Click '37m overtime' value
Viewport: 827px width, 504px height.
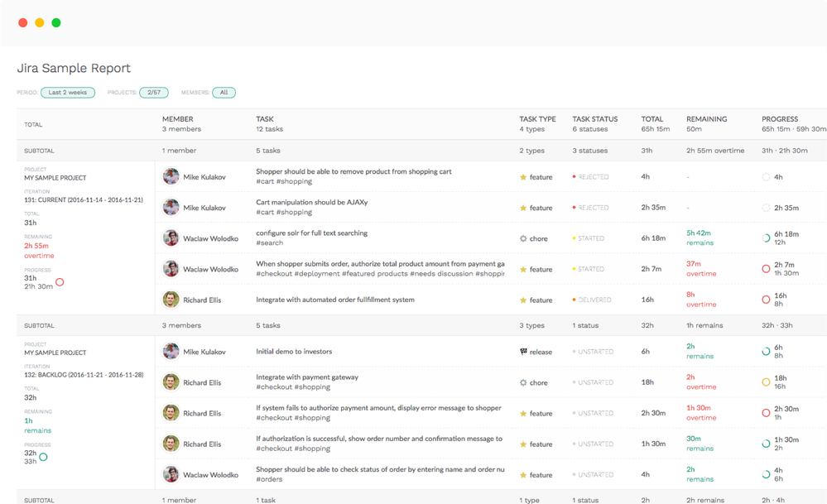click(x=701, y=268)
